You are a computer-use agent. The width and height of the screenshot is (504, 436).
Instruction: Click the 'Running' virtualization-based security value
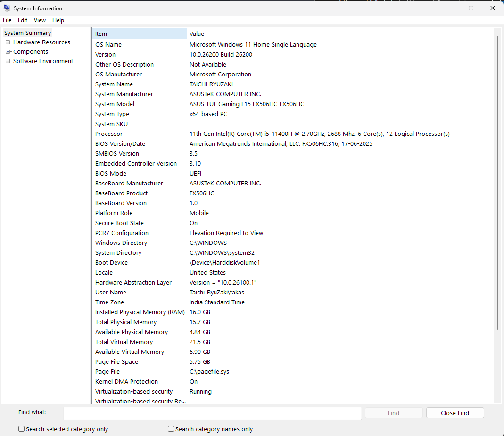click(200, 392)
